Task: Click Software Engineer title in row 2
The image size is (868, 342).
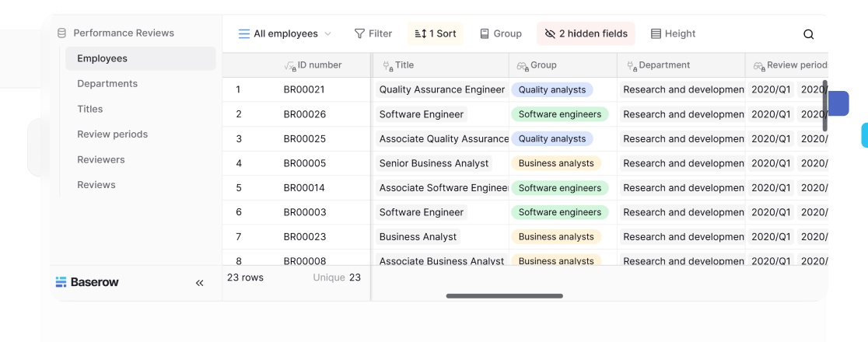Action: [422, 114]
